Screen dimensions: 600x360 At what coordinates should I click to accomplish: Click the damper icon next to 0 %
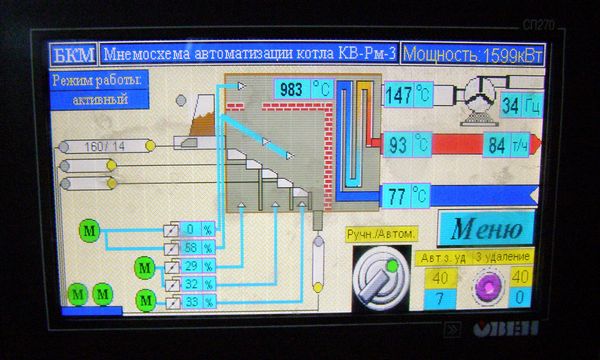(171, 230)
